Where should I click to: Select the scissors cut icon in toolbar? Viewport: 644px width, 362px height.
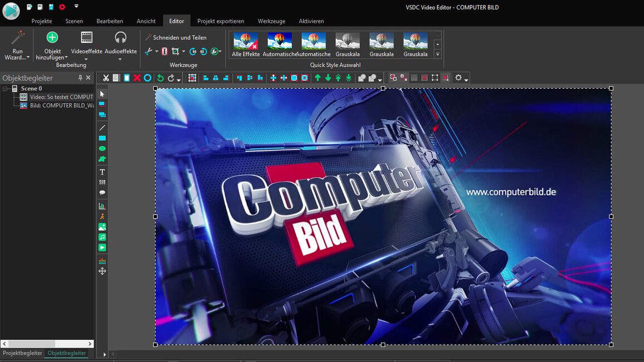tap(106, 78)
